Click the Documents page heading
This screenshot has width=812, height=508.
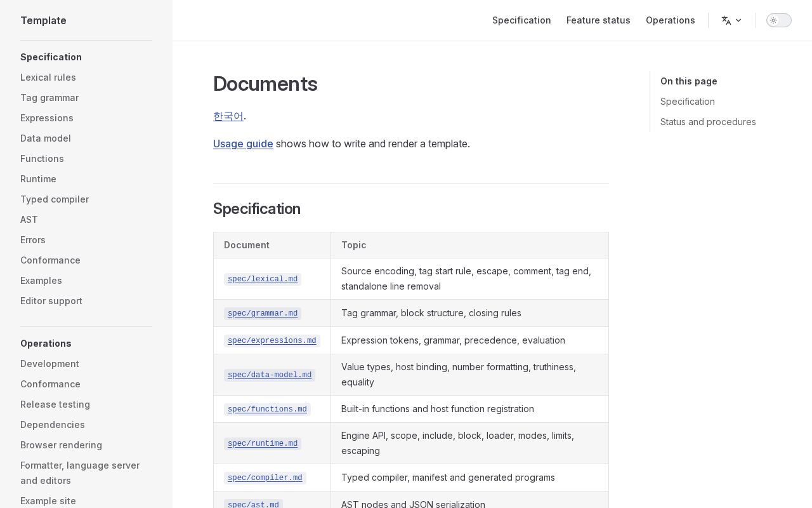(265, 84)
